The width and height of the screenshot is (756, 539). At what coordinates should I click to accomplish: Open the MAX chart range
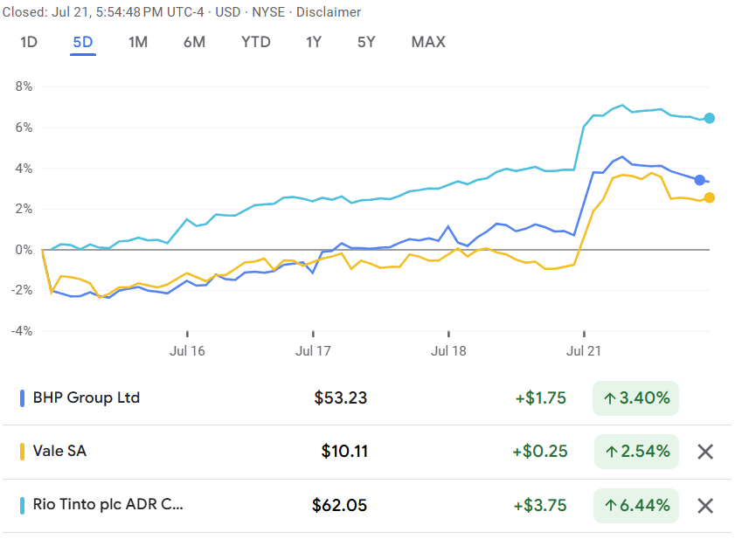(x=428, y=43)
